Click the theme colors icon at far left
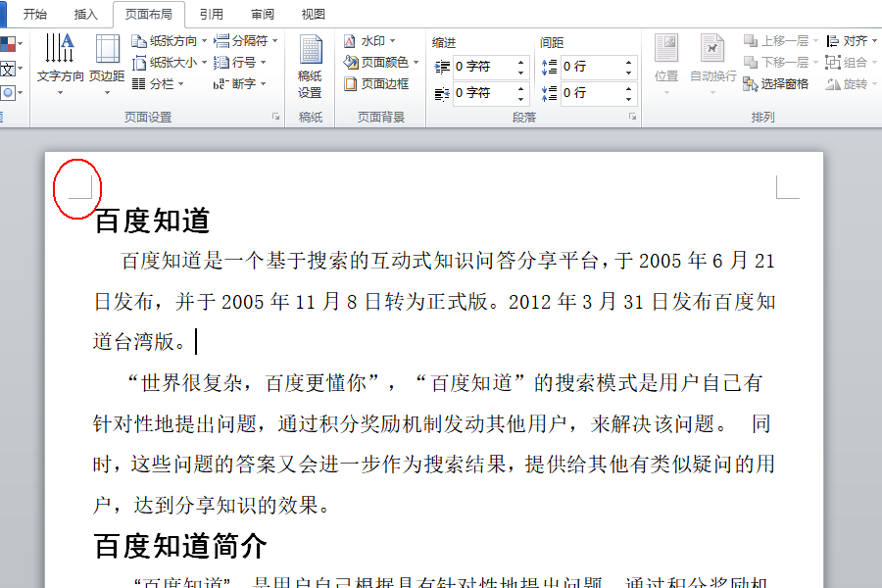The image size is (882, 588). pos(7,44)
